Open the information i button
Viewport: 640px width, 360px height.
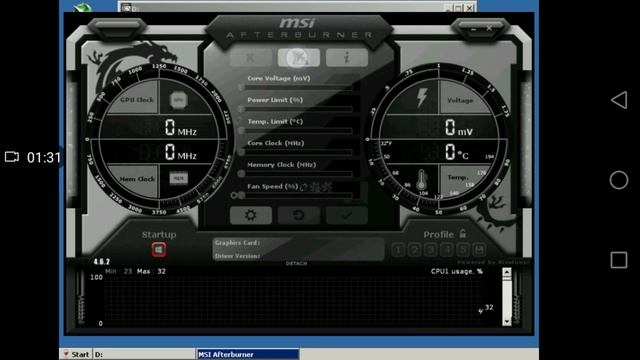[x=347, y=58]
